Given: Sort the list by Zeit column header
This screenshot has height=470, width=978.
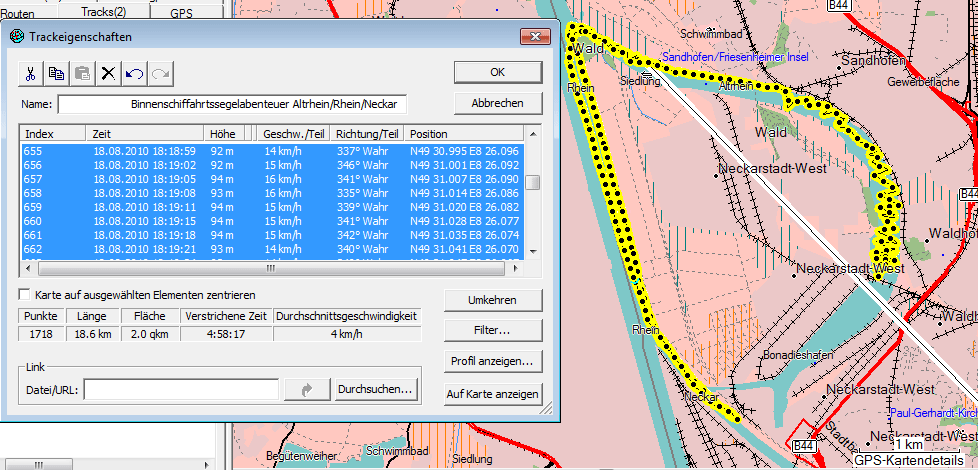Looking at the screenshot, I should pyautogui.click(x=144, y=134).
